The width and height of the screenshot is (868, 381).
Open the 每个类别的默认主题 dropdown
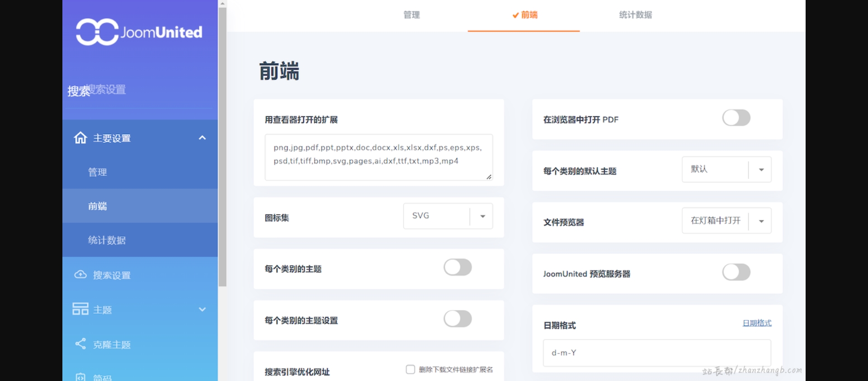click(x=726, y=169)
